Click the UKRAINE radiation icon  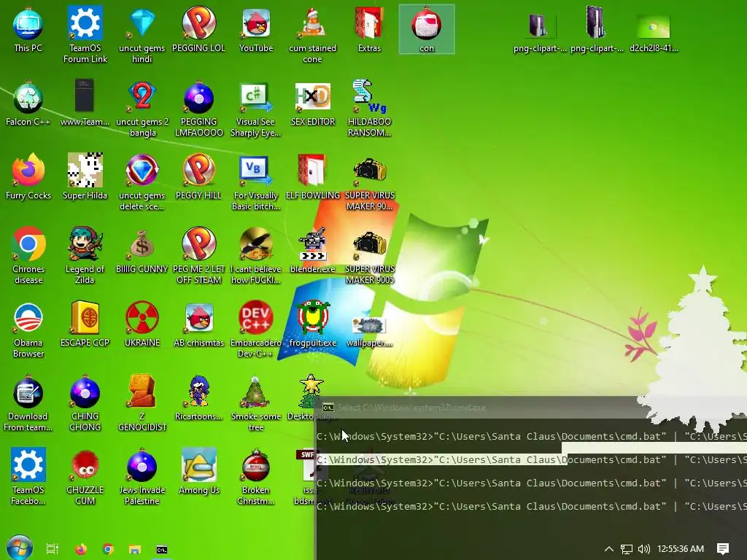(x=142, y=318)
